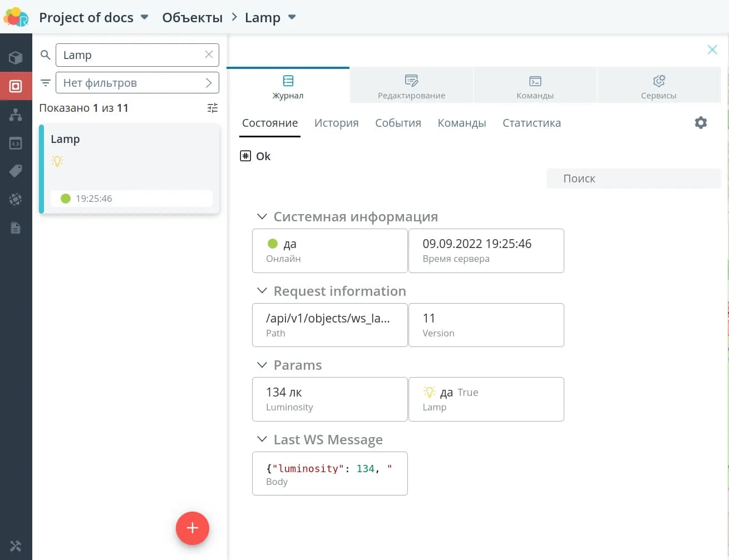Open tools icon at sidebar bottom

tap(16, 546)
